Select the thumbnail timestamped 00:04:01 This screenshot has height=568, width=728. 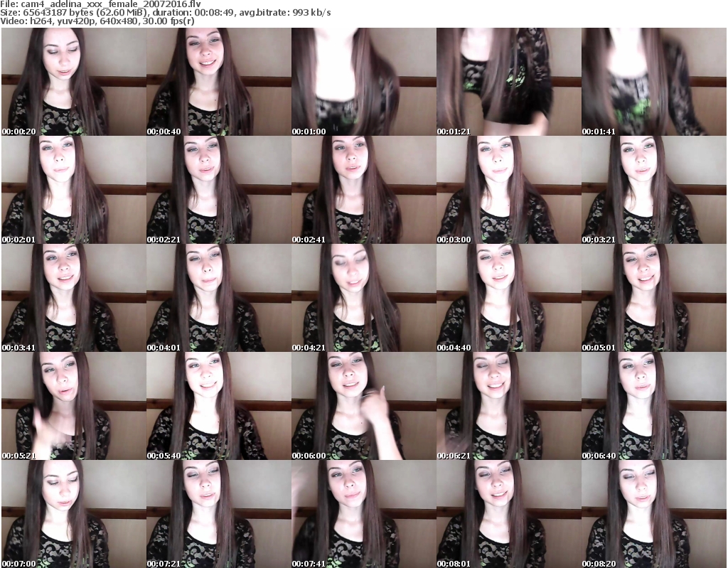219,298
